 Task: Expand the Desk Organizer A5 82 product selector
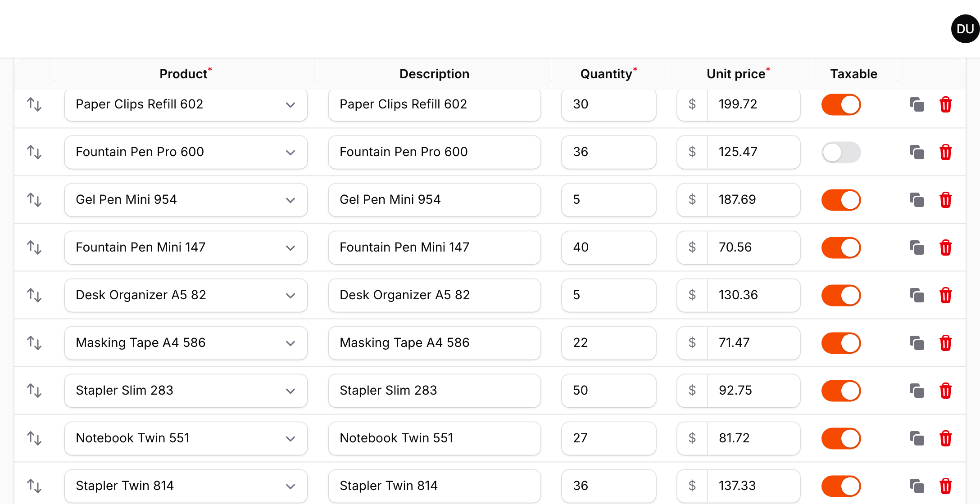click(x=186, y=295)
